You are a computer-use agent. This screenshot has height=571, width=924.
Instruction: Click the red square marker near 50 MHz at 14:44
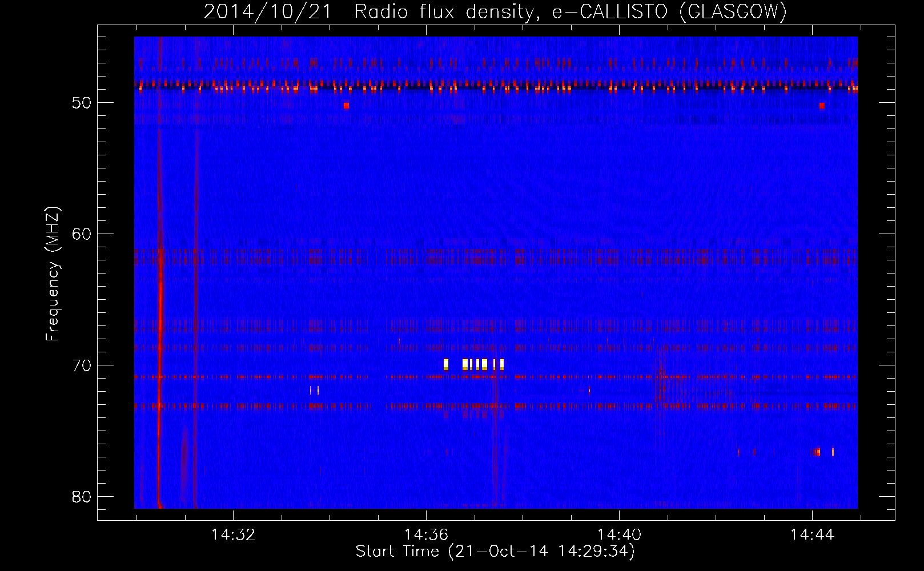[822, 106]
